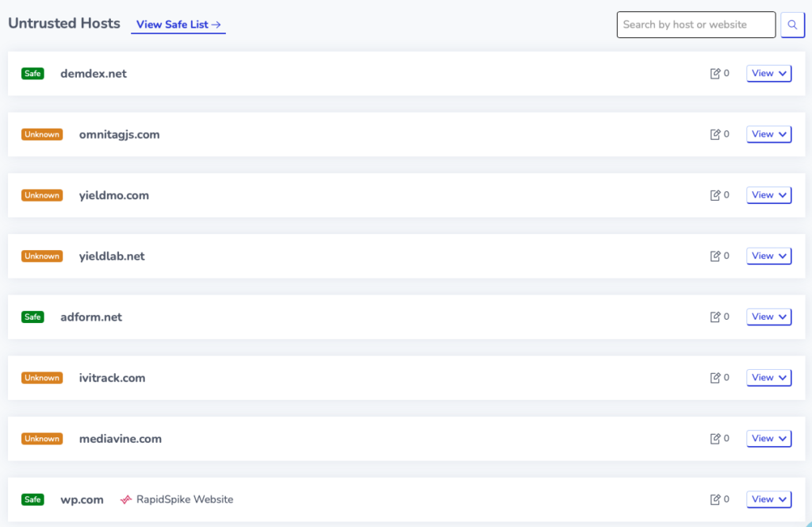Viewport: 812px width, 527px height.
Task: Expand the View dropdown for yieldmo.com
Action: pos(769,194)
